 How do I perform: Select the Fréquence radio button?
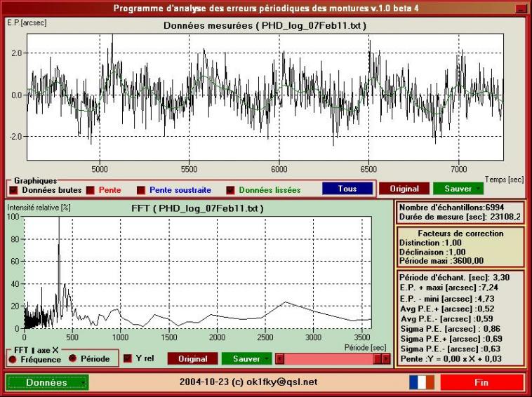[x=12, y=360]
